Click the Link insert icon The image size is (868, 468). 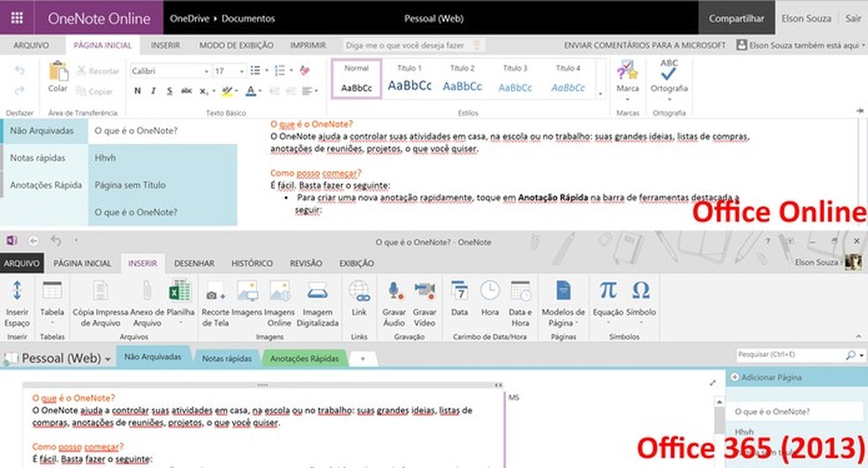click(x=359, y=291)
